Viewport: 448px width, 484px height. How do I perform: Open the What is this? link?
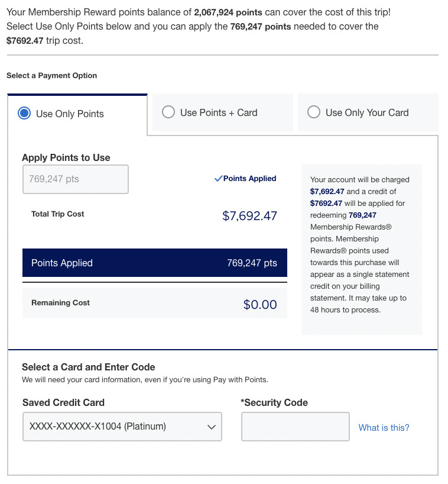pos(384,428)
